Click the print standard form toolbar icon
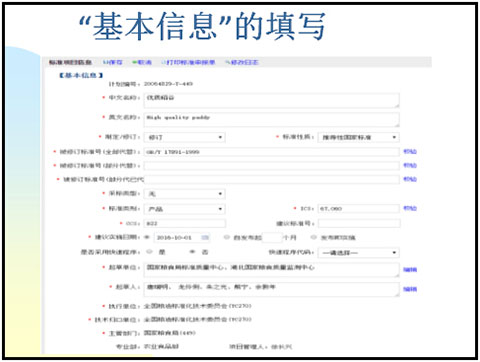 tap(188, 62)
